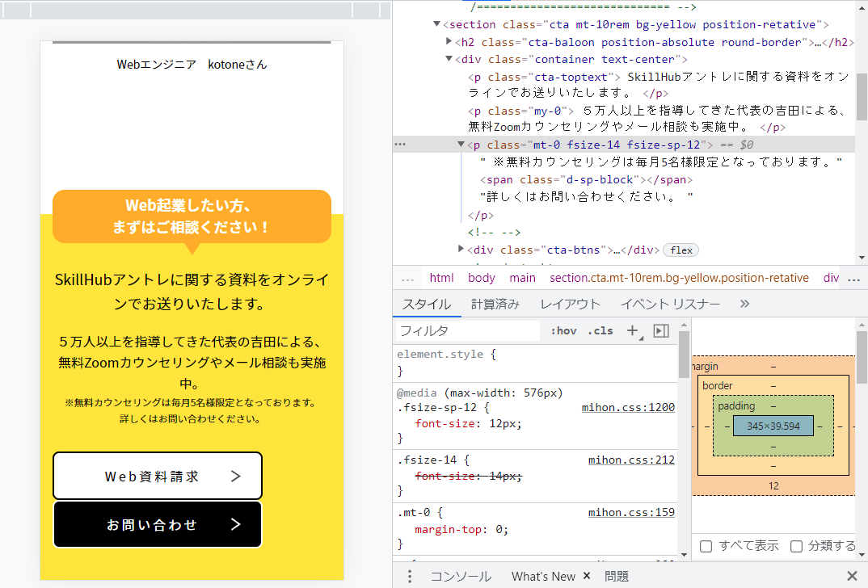Click the Elements panel scrollbar down arrow
This screenshot has width=868, height=588.
tap(862, 258)
